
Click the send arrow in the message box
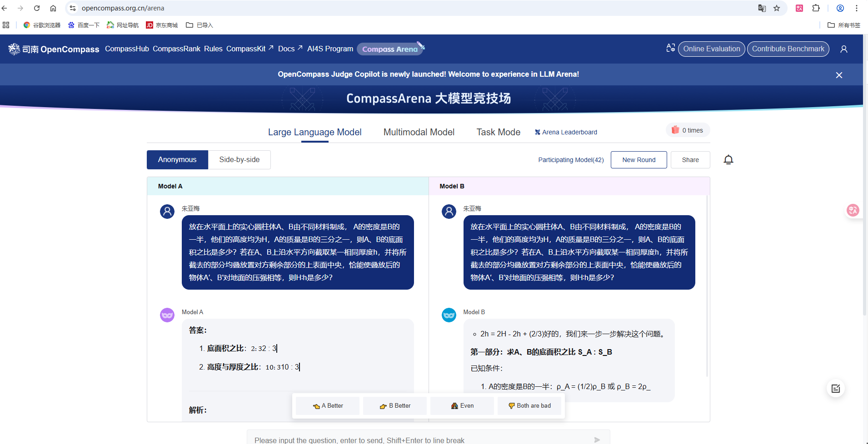(x=597, y=439)
